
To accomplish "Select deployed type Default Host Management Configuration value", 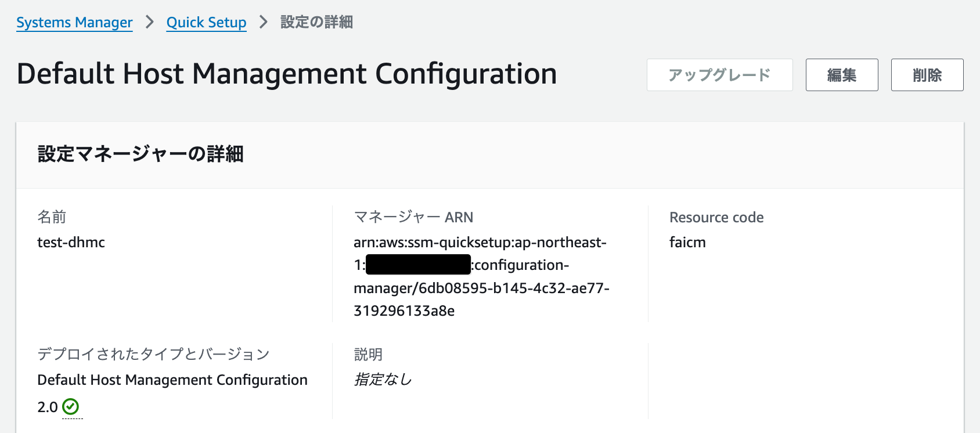I will (172, 380).
